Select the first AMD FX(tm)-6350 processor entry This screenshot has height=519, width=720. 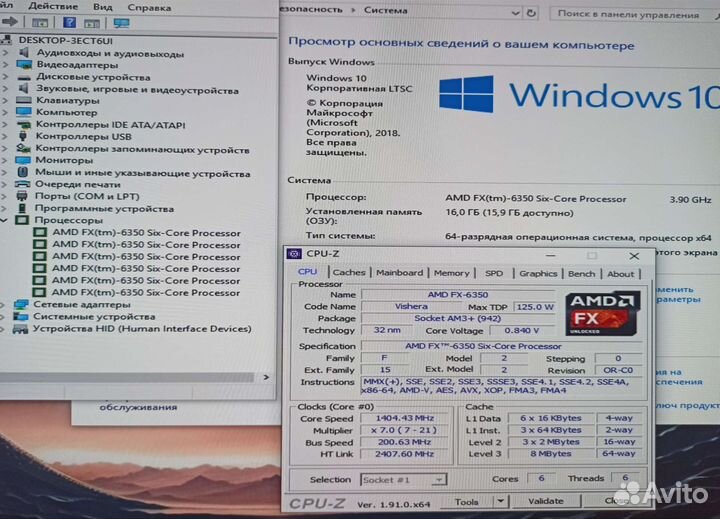click(146, 233)
